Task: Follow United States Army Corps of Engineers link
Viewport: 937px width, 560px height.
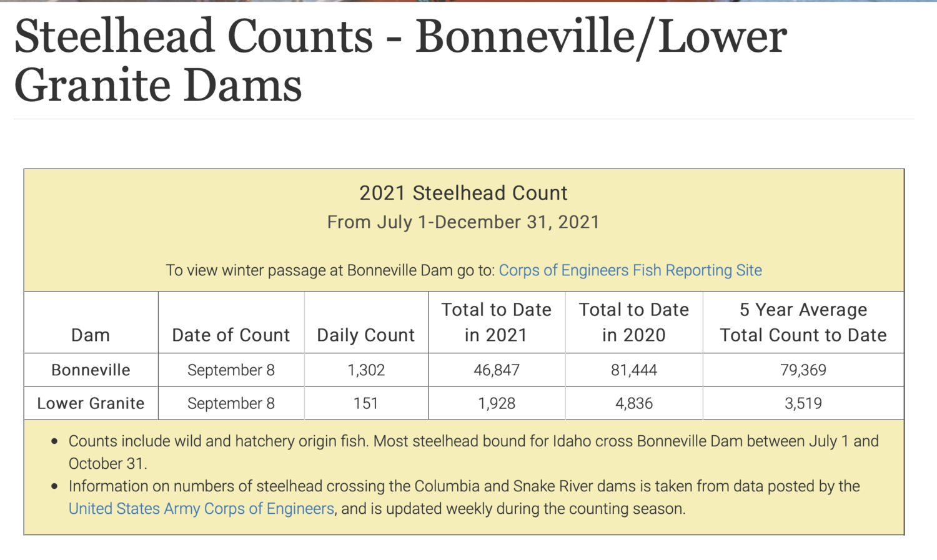Action: (x=201, y=509)
